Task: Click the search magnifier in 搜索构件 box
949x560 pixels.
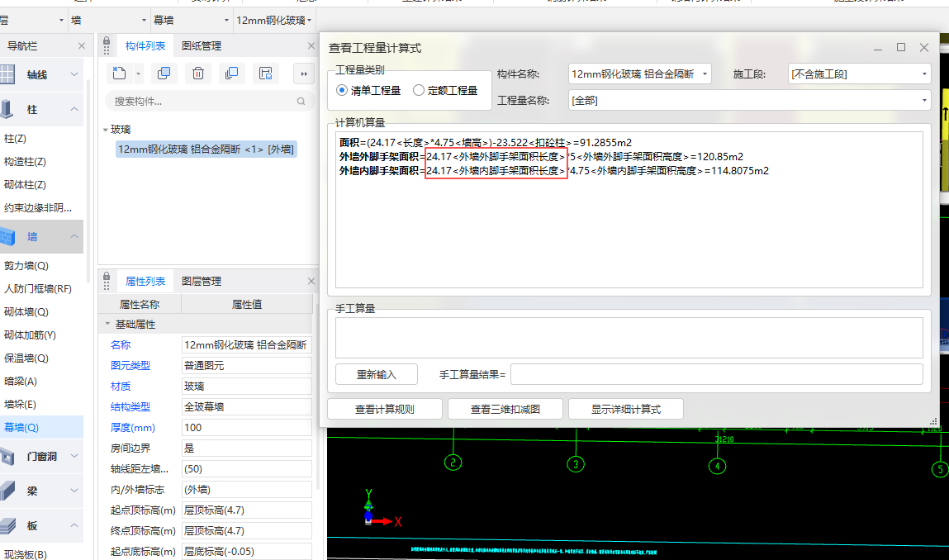Action: pos(301,101)
